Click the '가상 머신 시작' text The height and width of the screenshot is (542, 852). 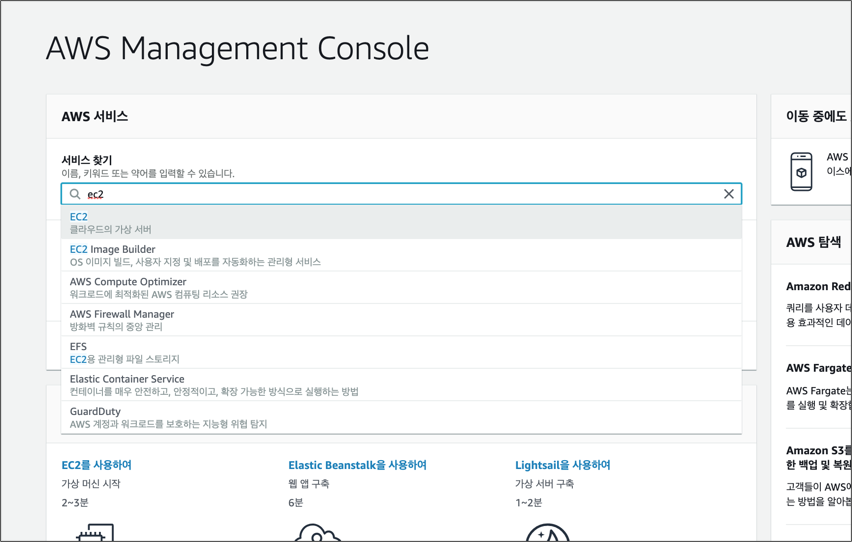91,483
